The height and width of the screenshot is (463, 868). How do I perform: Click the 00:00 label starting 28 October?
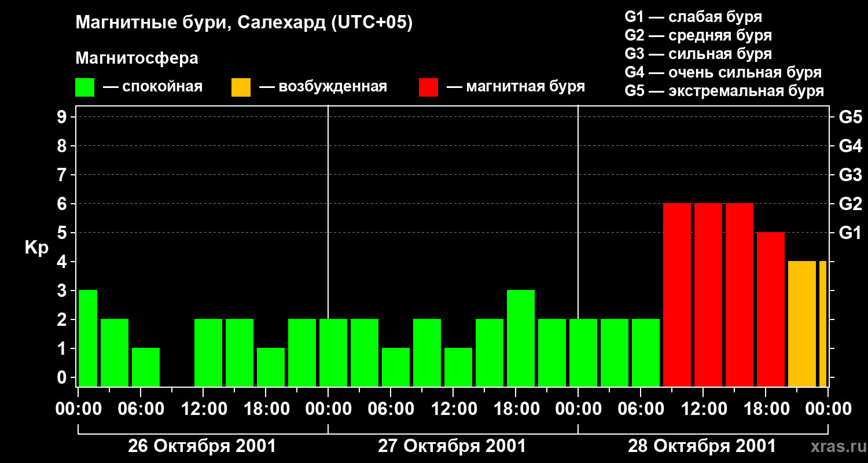(x=578, y=409)
